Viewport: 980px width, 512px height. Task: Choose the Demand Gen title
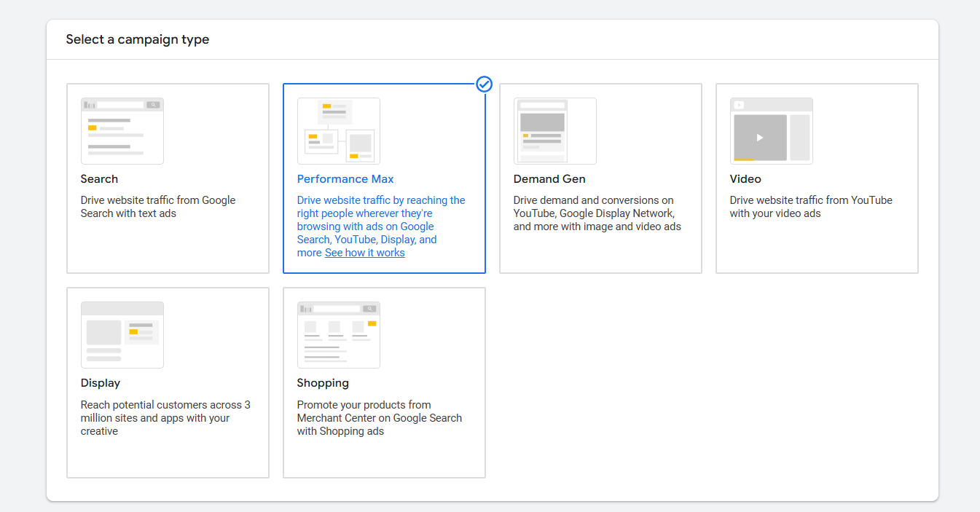pos(549,179)
